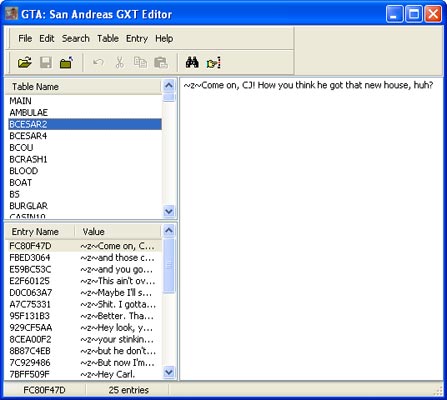Sort by the Table Name column header

click(x=83, y=87)
